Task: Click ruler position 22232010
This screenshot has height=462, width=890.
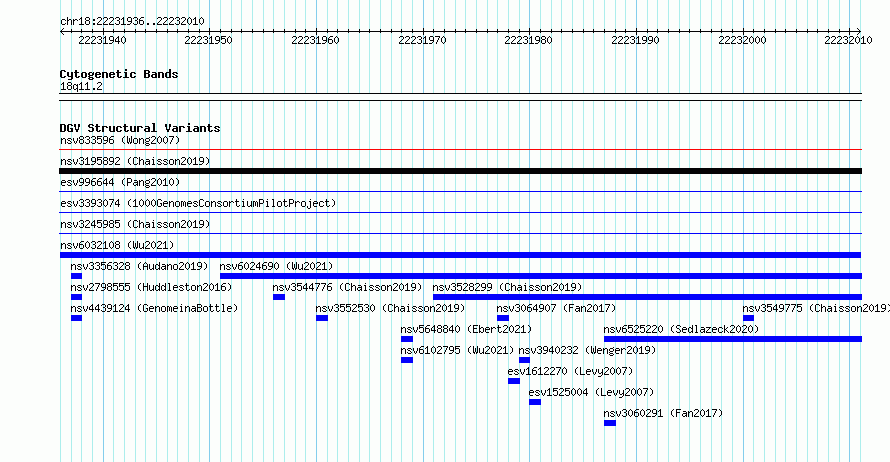Action: pos(848,40)
